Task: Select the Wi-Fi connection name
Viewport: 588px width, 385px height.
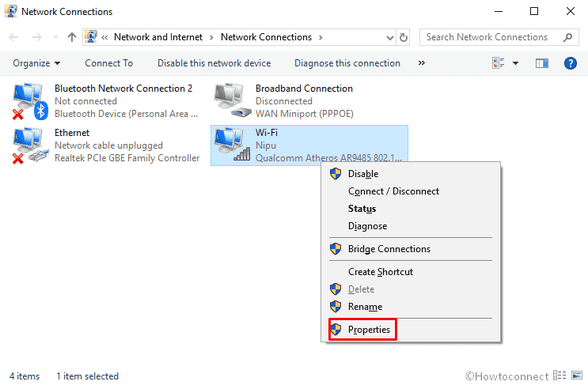Action: point(266,133)
